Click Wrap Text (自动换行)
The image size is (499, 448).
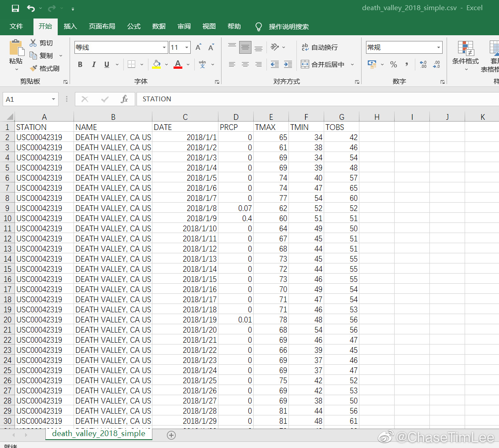319,48
